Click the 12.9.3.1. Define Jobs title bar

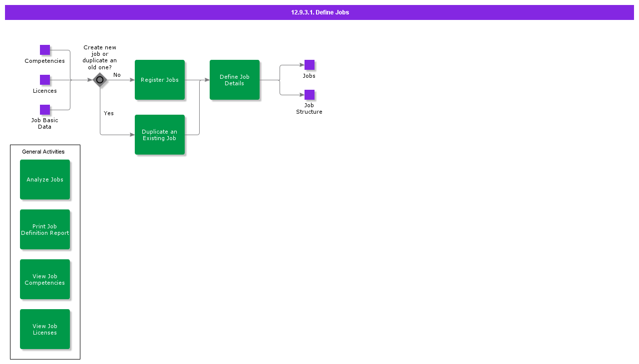pos(319,12)
